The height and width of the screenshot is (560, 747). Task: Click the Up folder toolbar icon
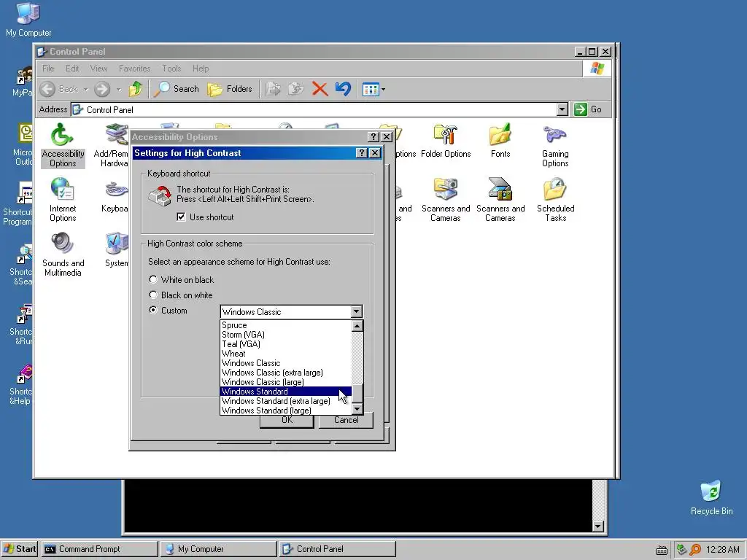(x=136, y=89)
